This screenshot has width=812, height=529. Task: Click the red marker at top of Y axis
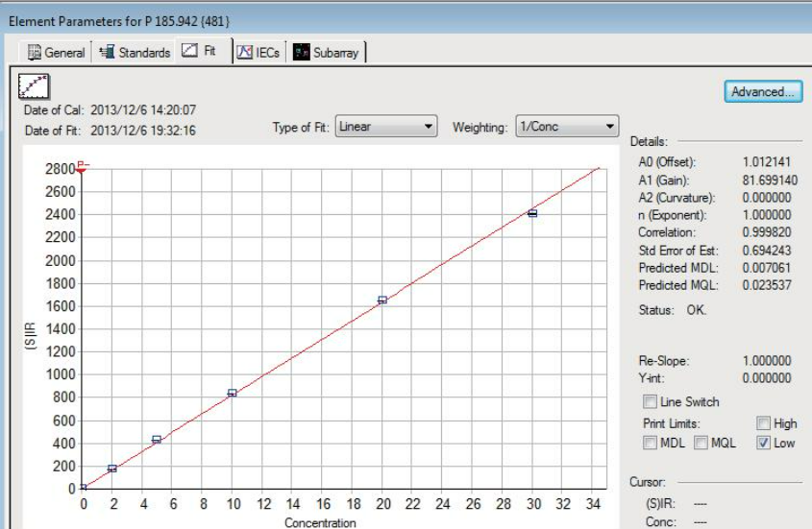[82, 167]
